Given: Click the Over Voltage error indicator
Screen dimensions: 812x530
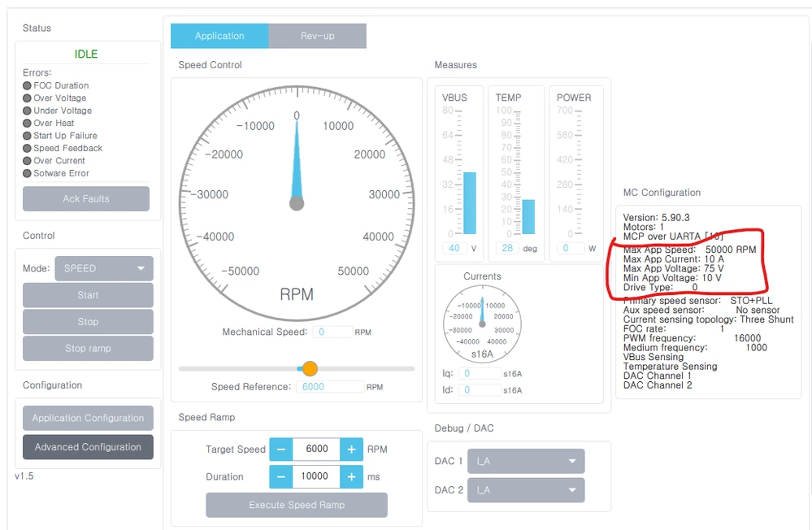Looking at the screenshot, I should coord(27,98).
